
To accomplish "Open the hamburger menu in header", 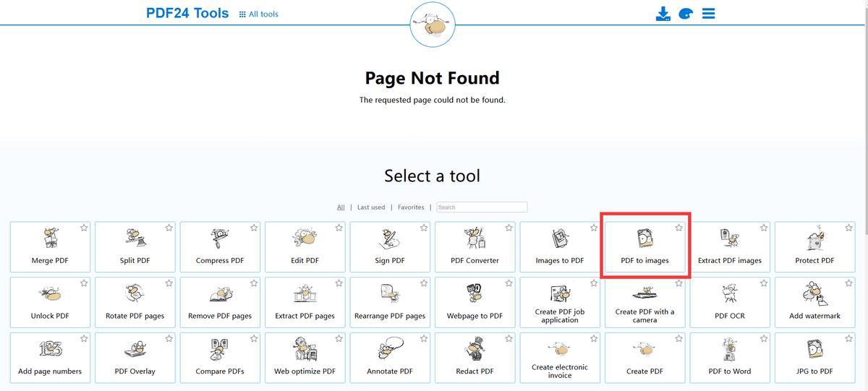I will tap(708, 14).
